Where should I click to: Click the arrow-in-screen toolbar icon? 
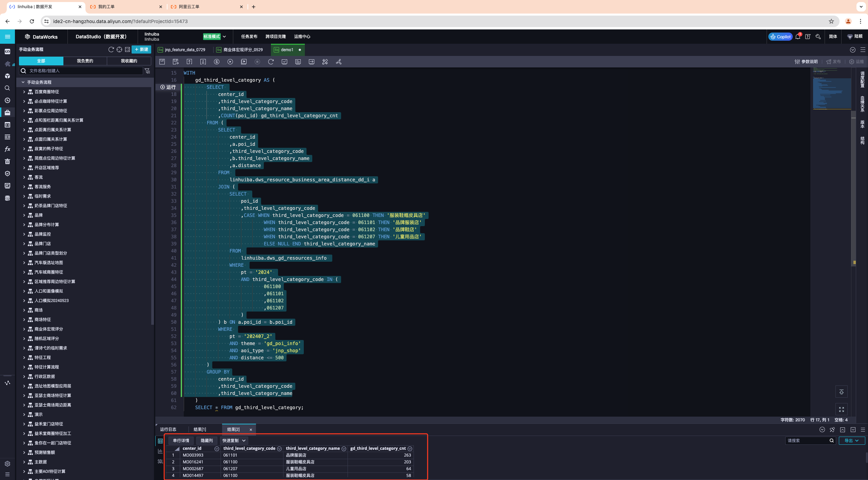point(312,62)
